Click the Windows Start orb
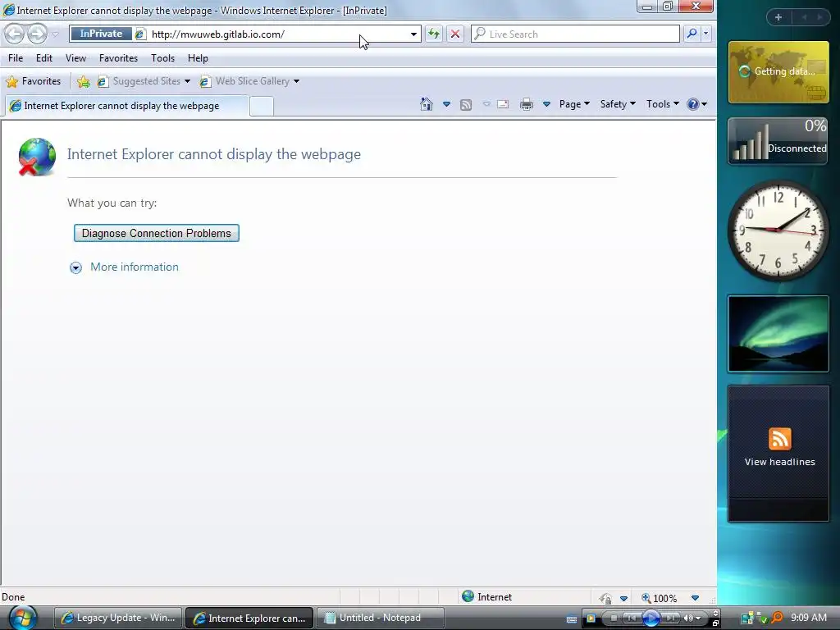 click(22, 617)
